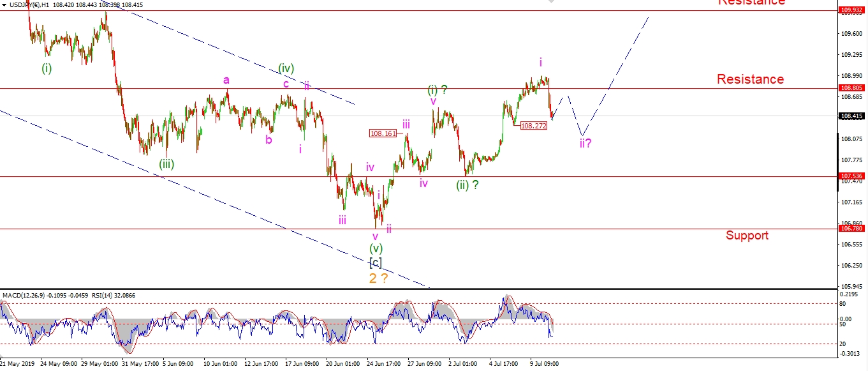
Task: Select the boxed 108.272 price label
Action: click(533, 126)
